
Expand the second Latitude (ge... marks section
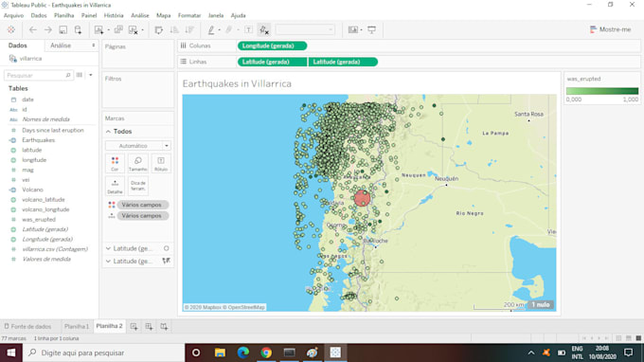coord(108,262)
